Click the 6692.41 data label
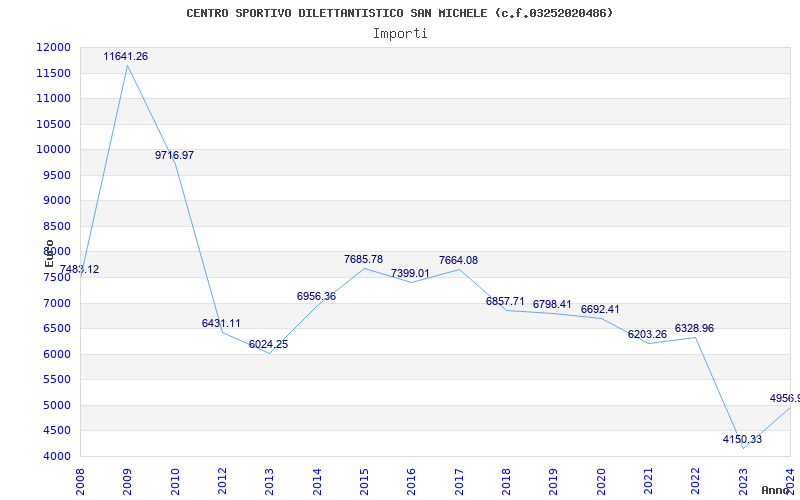Image resolution: width=800 pixels, height=500 pixels. click(x=600, y=310)
